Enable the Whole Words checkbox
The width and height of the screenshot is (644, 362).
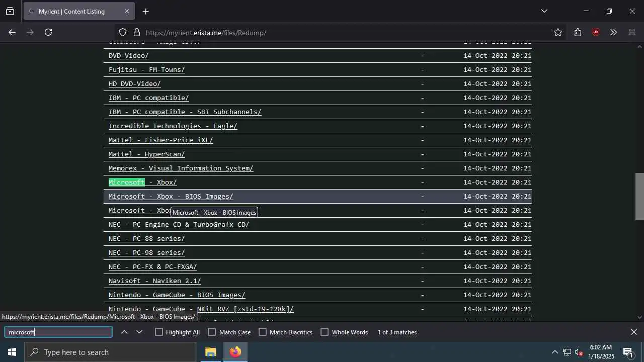pos(325,332)
